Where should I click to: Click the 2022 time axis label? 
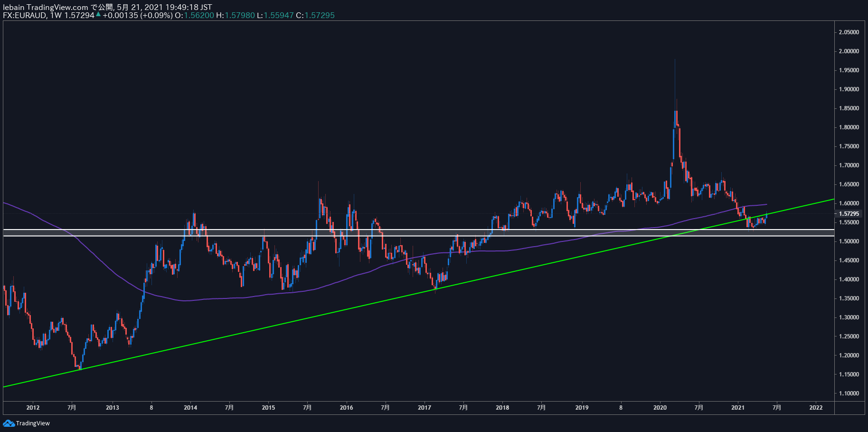816,408
